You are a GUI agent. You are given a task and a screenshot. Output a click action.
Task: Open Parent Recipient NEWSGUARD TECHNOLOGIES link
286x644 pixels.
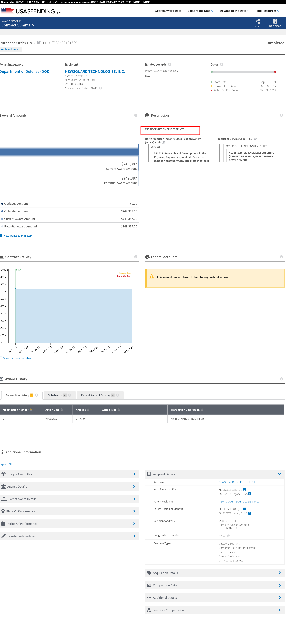[239, 501]
